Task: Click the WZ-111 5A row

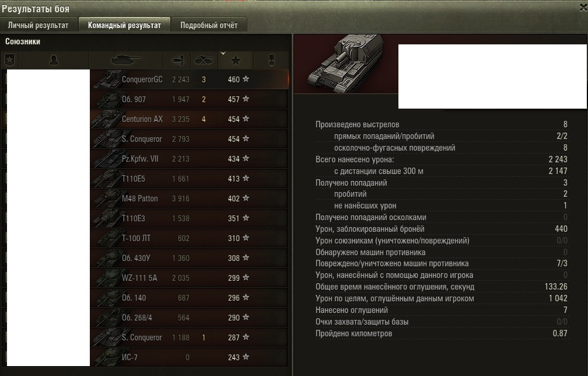Action: click(x=145, y=278)
